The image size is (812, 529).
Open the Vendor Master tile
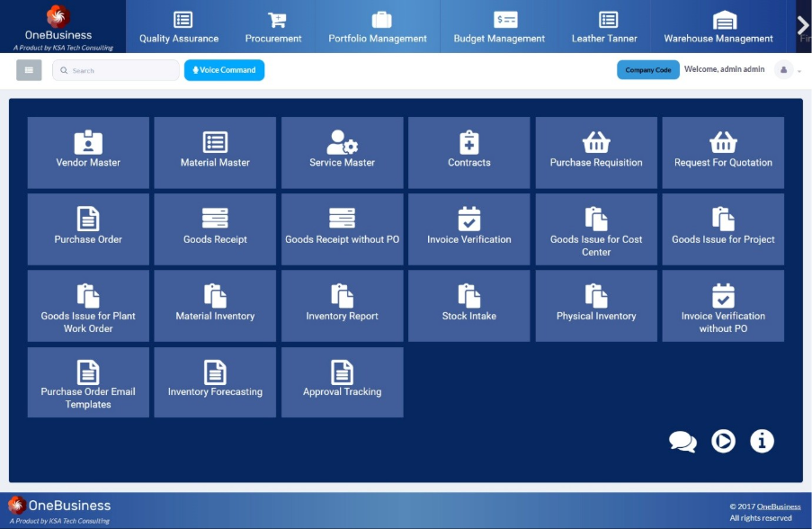pos(88,152)
